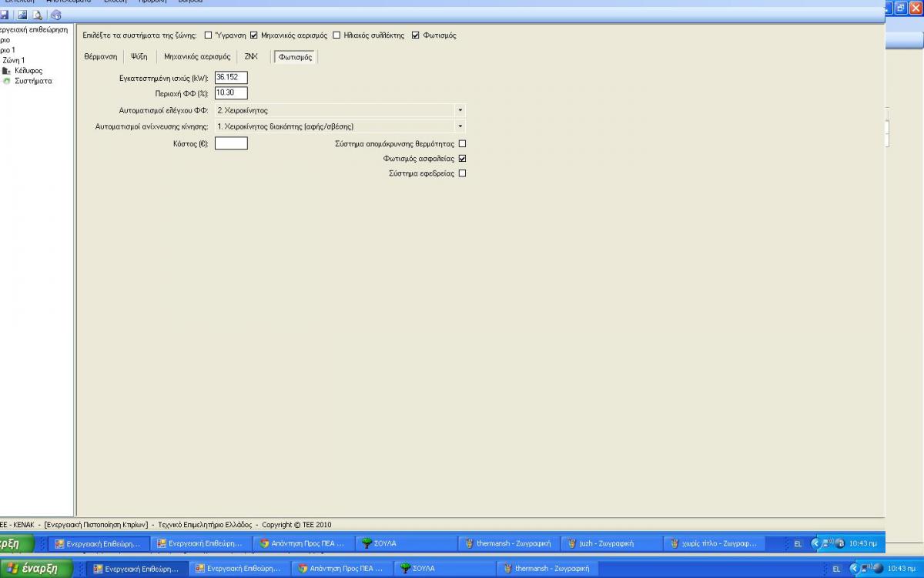Untick the Φωτισμός checkbox in the zone systems row
This screenshot has height=578, width=924.
click(x=416, y=35)
